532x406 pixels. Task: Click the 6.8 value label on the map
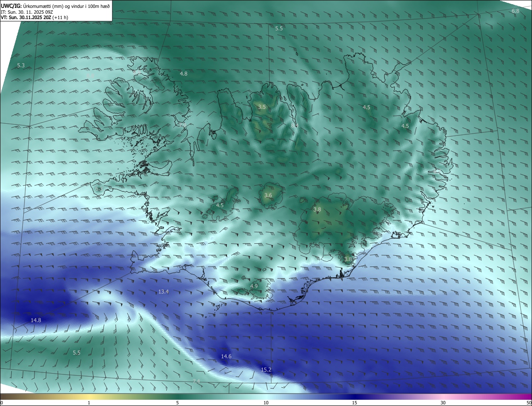[515, 11]
